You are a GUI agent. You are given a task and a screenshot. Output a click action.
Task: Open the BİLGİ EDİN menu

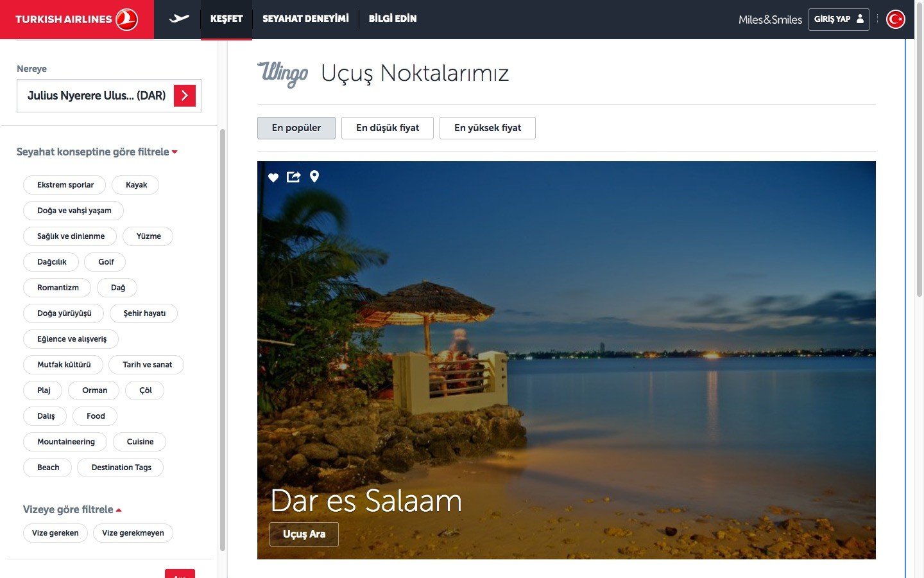pos(393,19)
